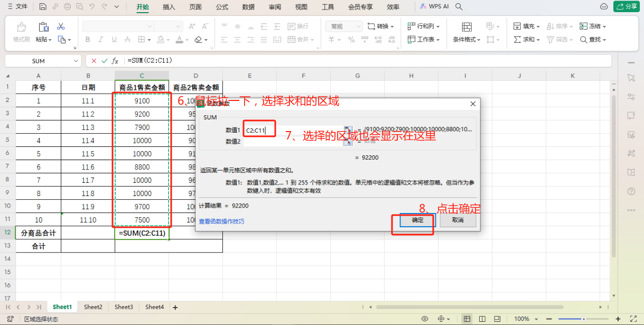This screenshot has width=644, height=325.
Task: Click the add new sheet plus icon
Action: (x=175, y=307)
